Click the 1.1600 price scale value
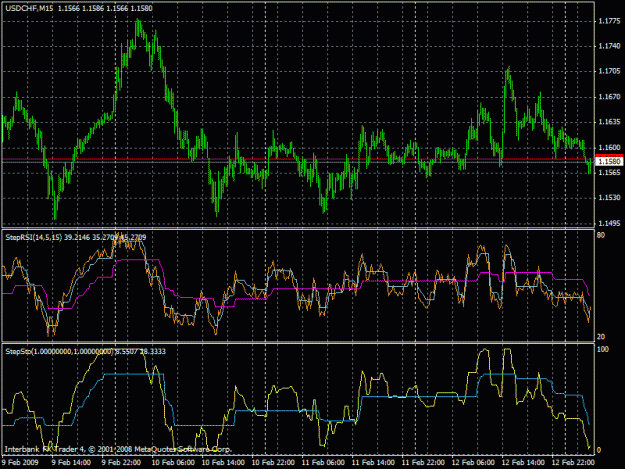This screenshot has width=625, height=469. [x=609, y=147]
